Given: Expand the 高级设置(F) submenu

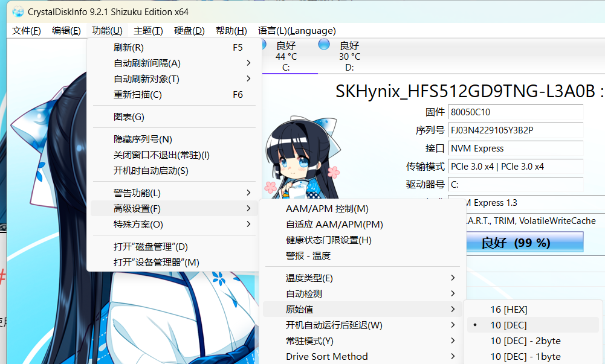Looking at the screenshot, I should (174, 208).
